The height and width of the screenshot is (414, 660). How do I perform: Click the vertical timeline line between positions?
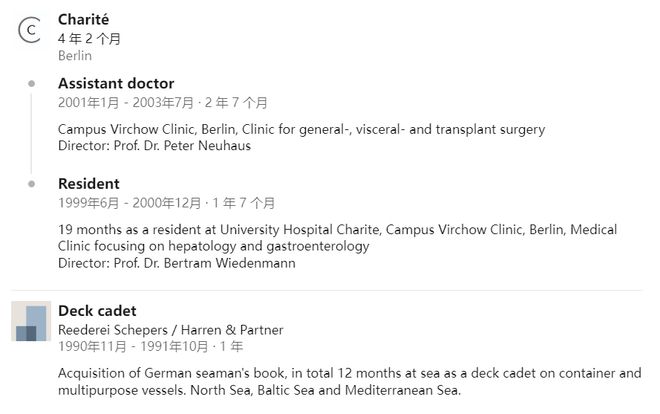tap(32, 134)
